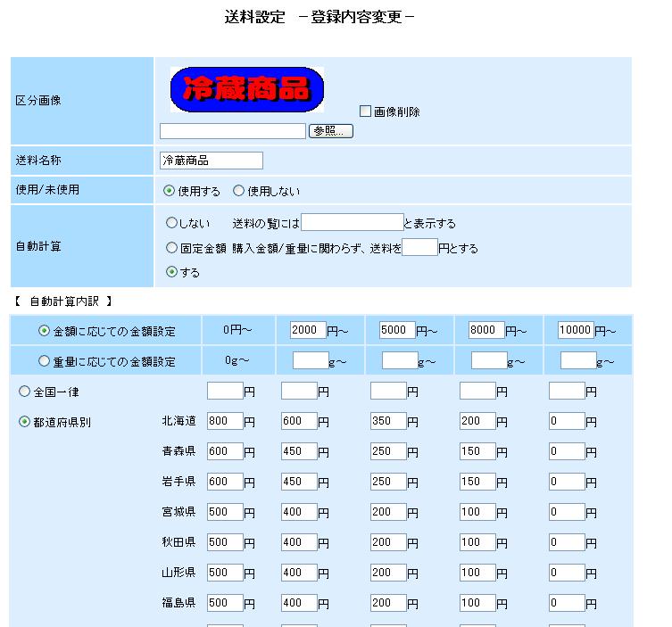Choose the 固定金額 radio option
The image size is (672, 627).
click(x=172, y=248)
